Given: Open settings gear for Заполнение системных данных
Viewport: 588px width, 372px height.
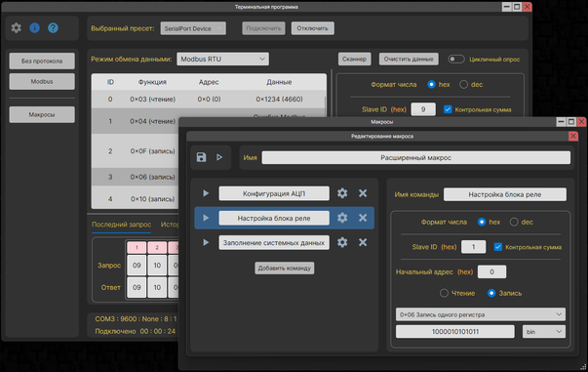Looking at the screenshot, I should click(x=342, y=242).
